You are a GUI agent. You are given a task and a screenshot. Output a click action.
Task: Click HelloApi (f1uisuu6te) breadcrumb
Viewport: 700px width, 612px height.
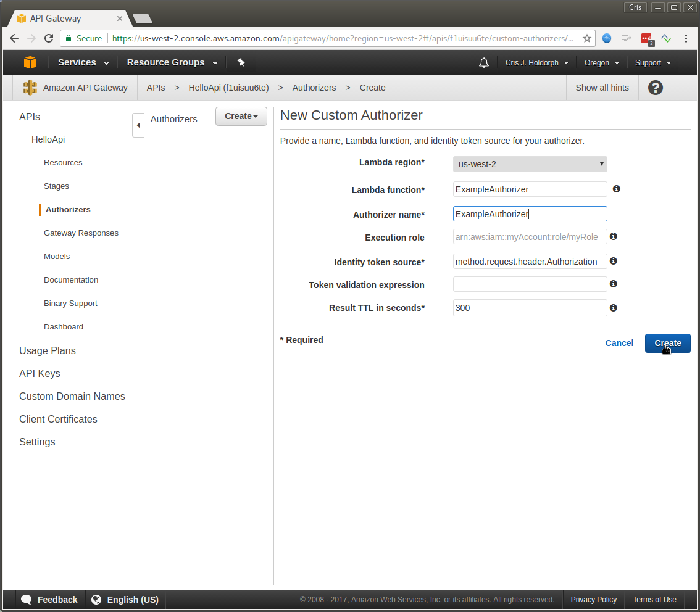click(x=228, y=88)
